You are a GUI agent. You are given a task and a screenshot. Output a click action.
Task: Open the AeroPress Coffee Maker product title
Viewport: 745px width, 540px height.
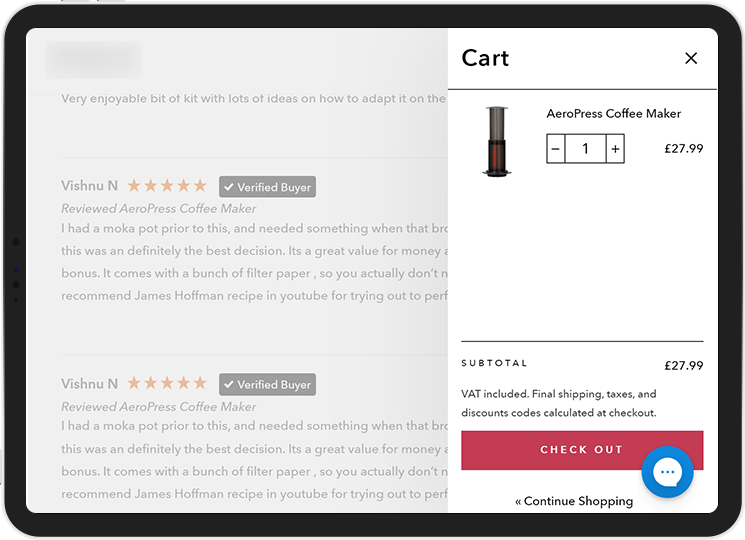point(613,114)
